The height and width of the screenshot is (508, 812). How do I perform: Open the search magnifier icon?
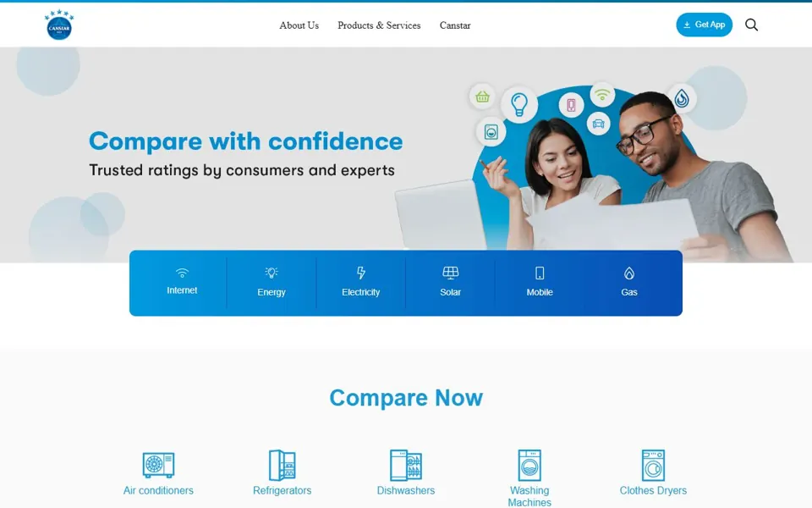click(751, 25)
